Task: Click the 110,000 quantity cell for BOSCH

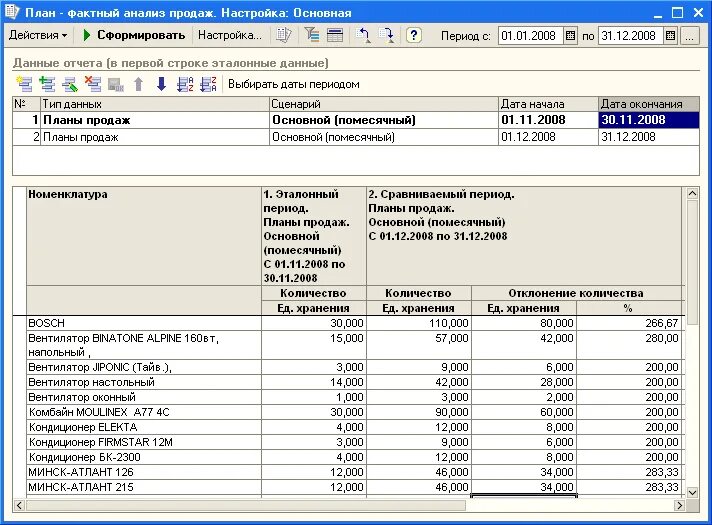Action: [x=419, y=323]
